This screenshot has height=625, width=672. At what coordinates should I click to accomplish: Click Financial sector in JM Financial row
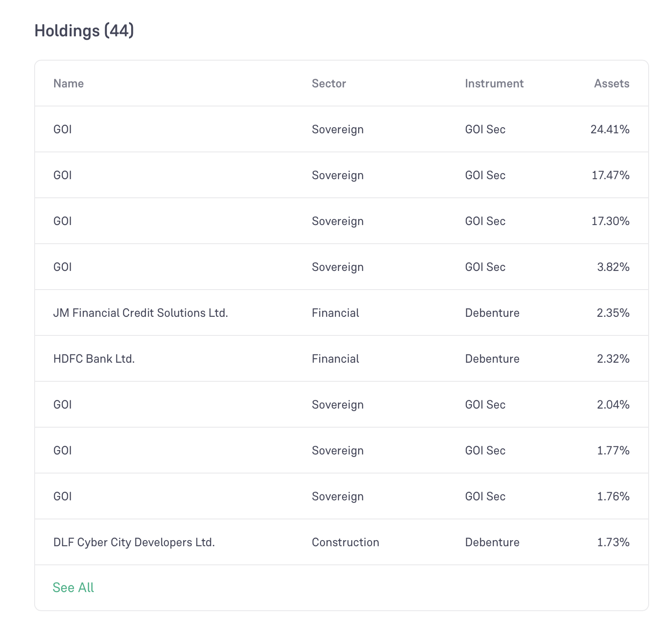coord(335,313)
